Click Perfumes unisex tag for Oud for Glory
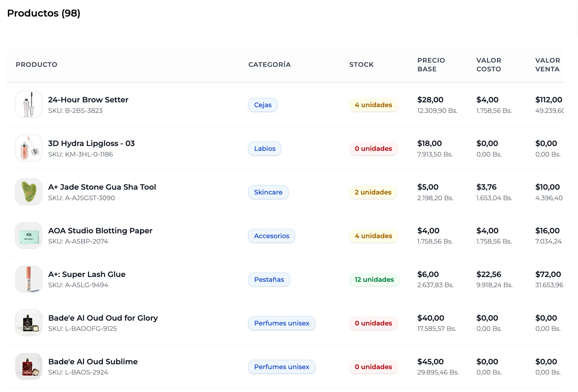578x392 pixels. (x=281, y=323)
